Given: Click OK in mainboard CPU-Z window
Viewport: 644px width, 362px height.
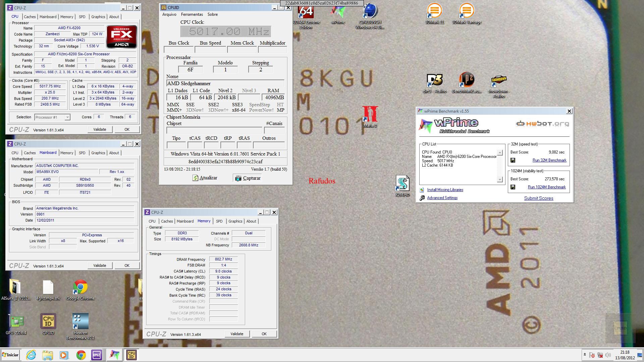Looking at the screenshot, I should point(127,265).
